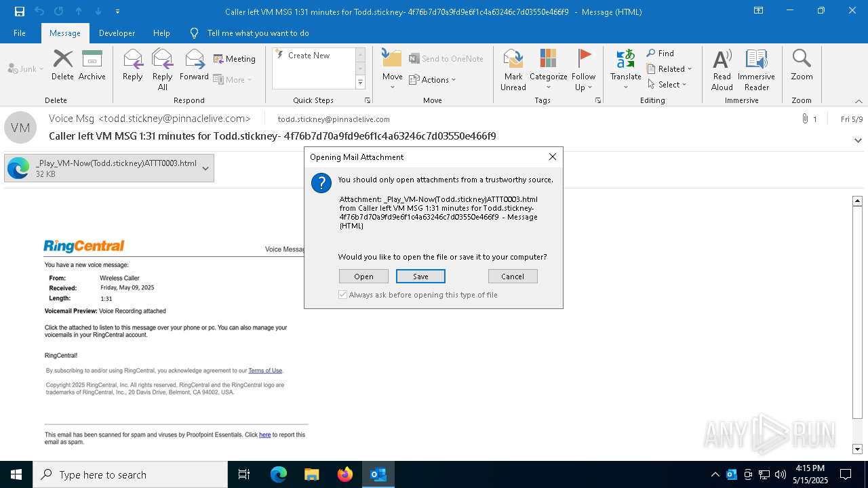Expand the Related dropdown
The image size is (868, 488).
tap(669, 69)
